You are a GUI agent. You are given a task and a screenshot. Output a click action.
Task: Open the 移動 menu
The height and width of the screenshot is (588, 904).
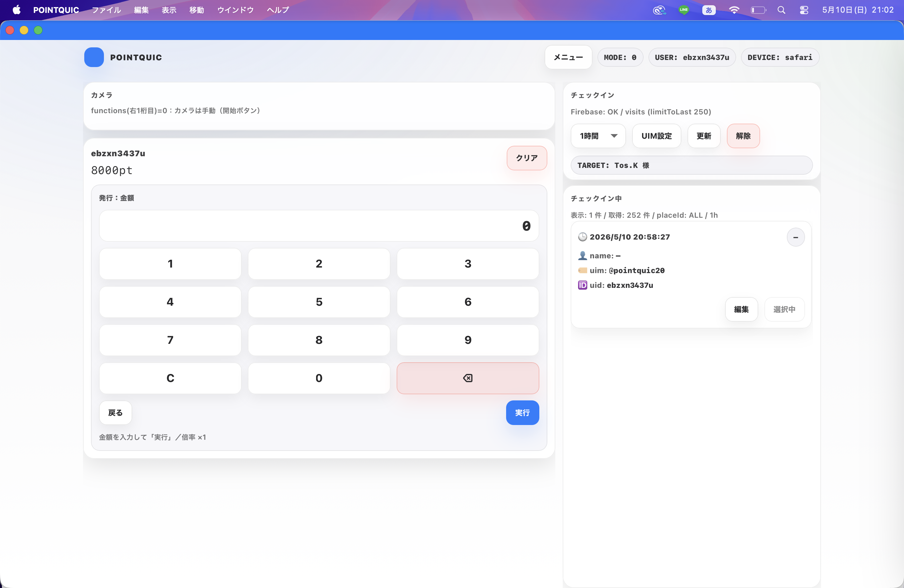tap(197, 10)
